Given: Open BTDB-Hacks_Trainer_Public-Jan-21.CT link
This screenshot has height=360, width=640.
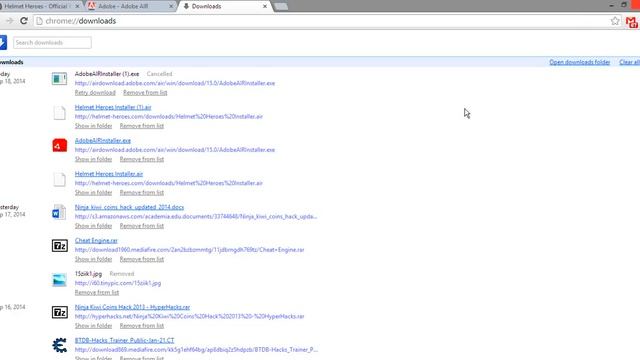Looking at the screenshot, I should [124, 340].
